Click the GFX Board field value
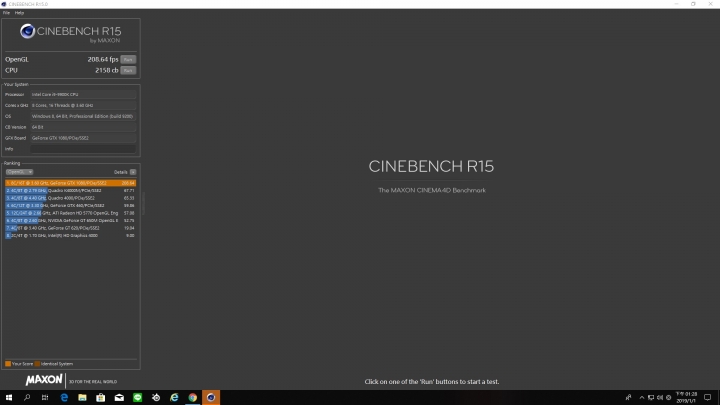Viewport: 720px width, 405px height. click(83, 138)
